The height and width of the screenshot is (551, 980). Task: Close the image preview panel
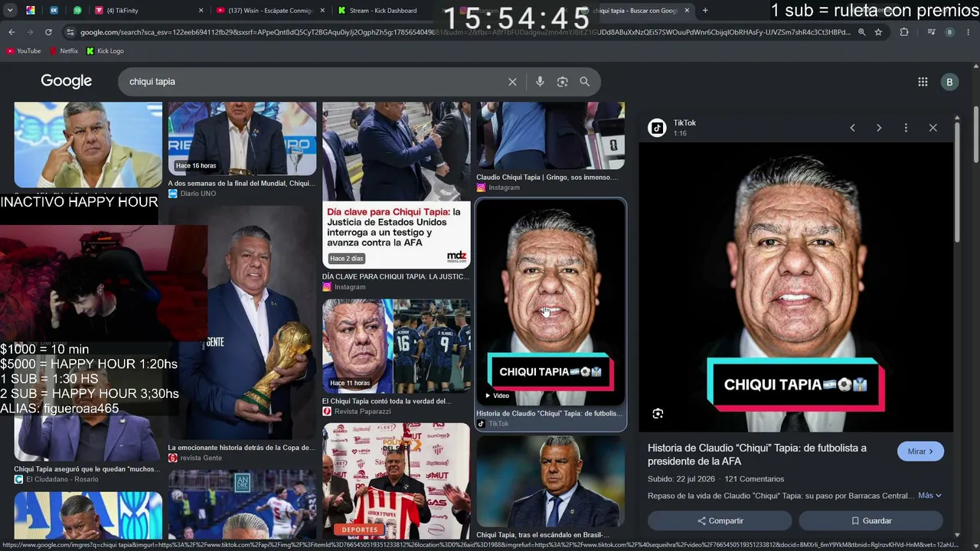[x=933, y=128]
